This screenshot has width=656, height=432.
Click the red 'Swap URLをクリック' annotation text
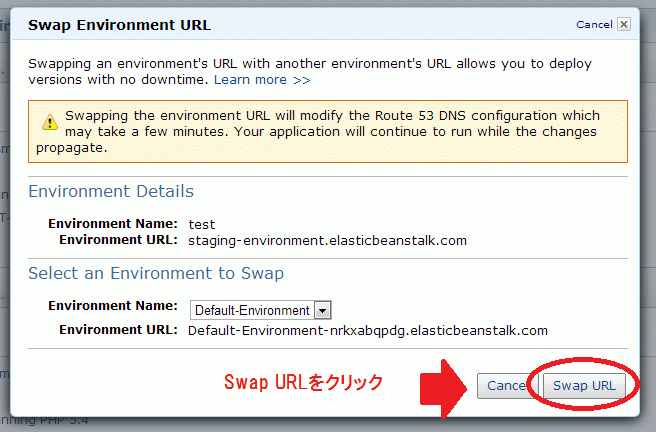(x=303, y=382)
